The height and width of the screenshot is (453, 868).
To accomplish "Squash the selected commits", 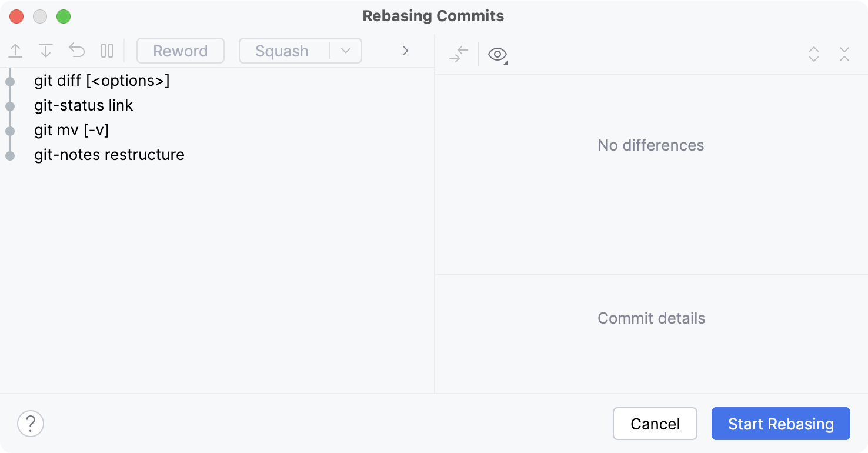I will (x=283, y=51).
